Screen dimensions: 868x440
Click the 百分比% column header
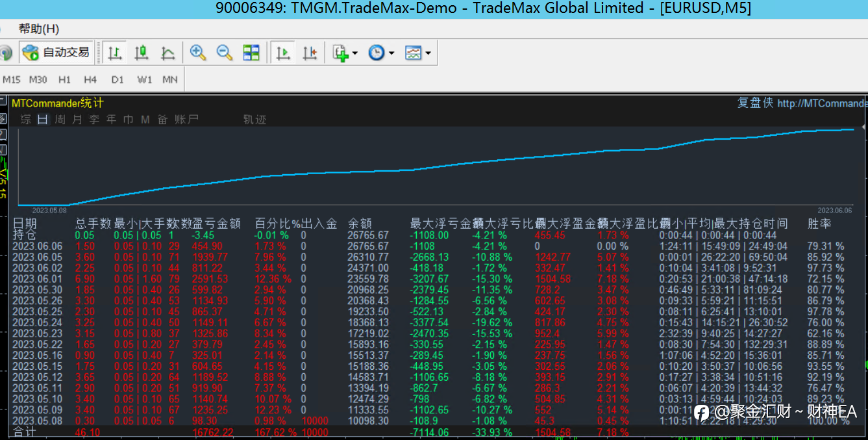point(278,224)
